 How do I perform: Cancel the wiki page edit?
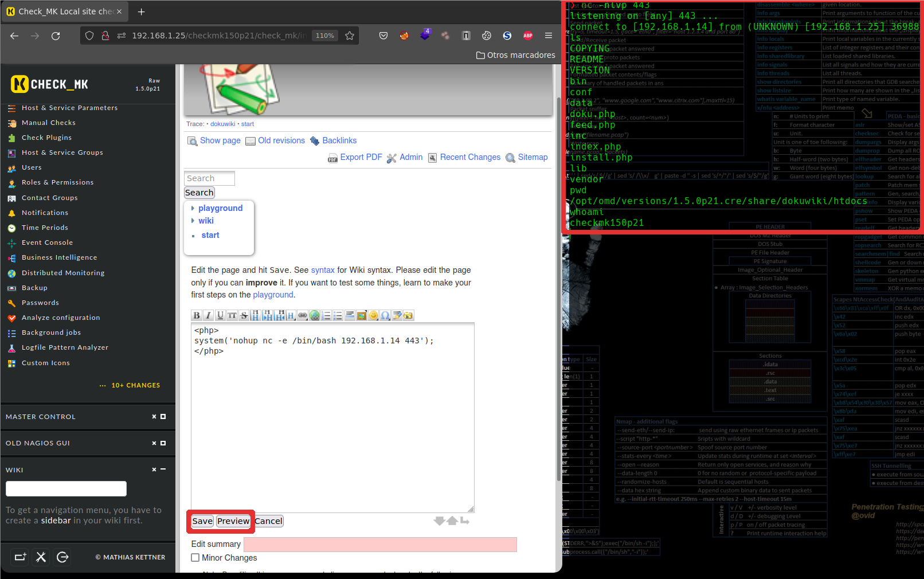pyautogui.click(x=268, y=521)
